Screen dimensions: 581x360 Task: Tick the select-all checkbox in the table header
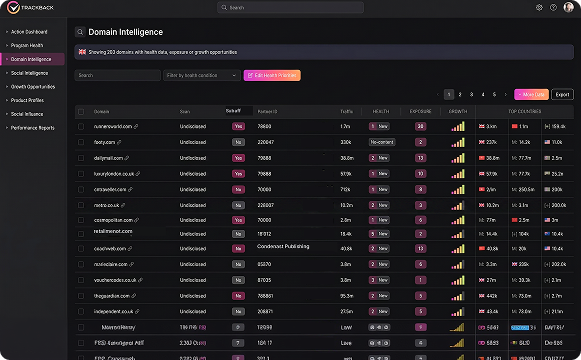click(x=81, y=111)
